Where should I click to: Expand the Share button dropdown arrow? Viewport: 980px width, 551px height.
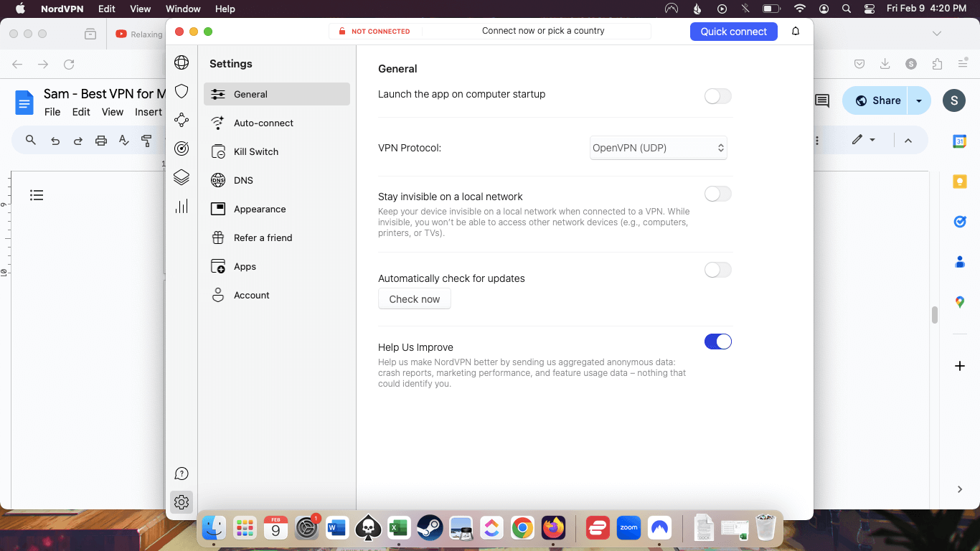point(919,101)
